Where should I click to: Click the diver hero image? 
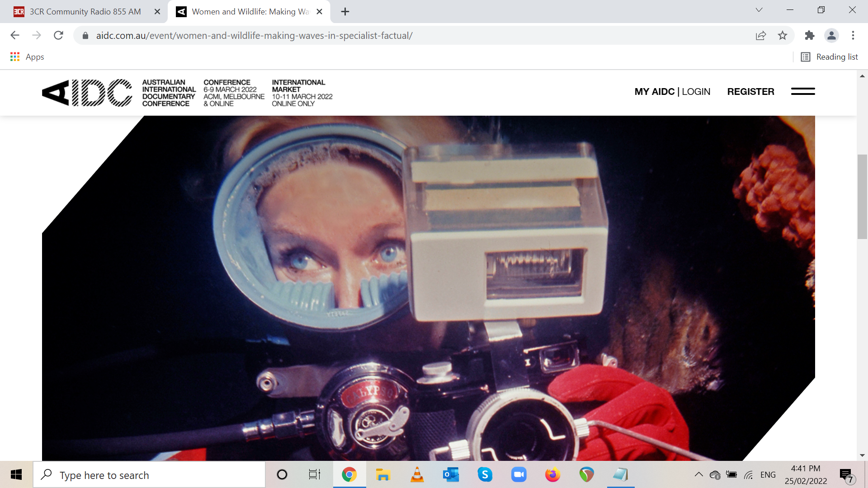tap(429, 288)
